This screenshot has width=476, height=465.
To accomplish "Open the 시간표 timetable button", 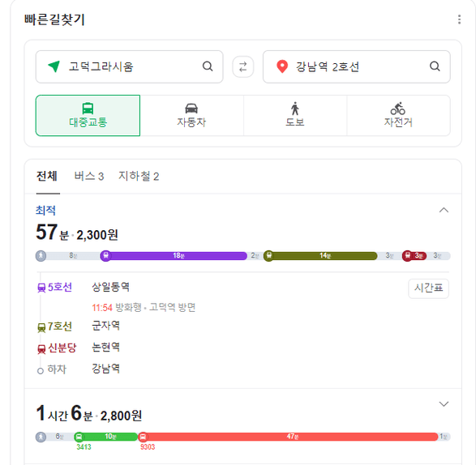I will [x=428, y=288].
